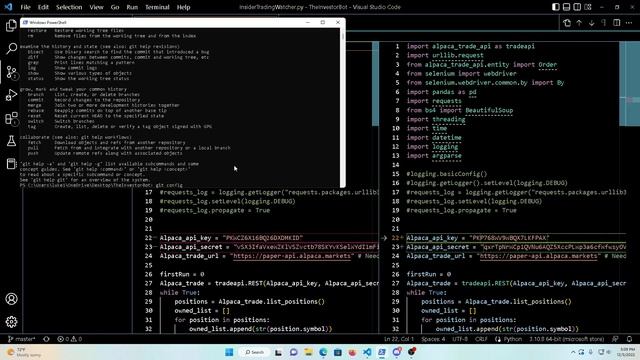Click the feedback icon in status bar

[615, 339]
